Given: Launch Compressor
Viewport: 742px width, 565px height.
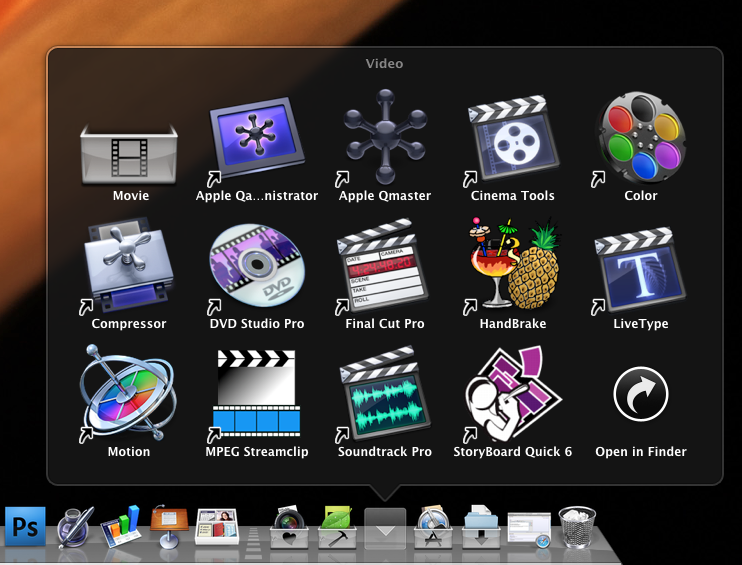Looking at the screenshot, I should 129,265.
